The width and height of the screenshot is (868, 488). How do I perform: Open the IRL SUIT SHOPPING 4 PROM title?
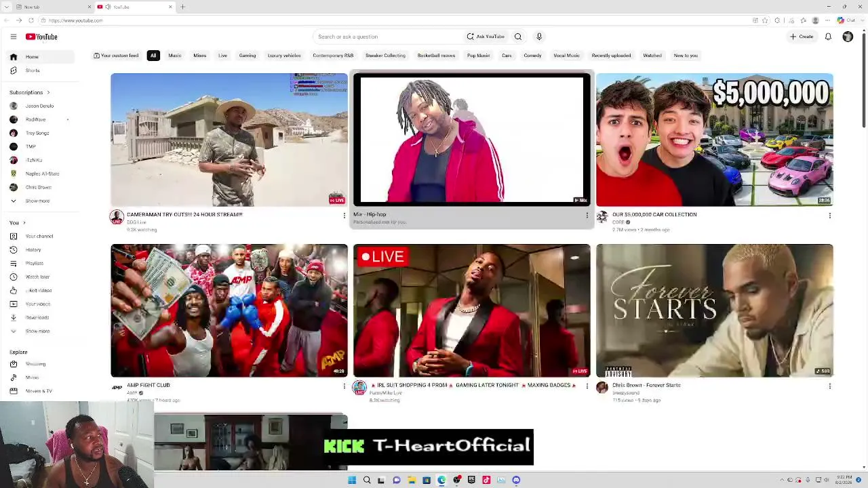point(472,385)
